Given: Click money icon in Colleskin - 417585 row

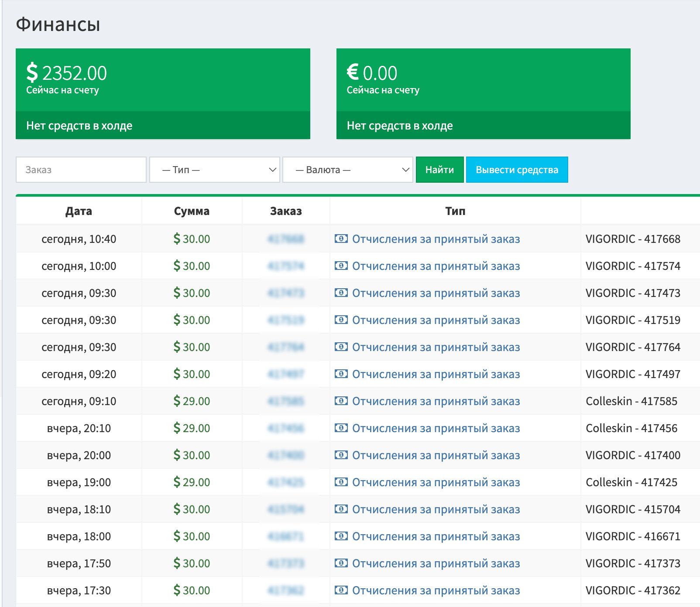Looking at the screenshot, I should (x=341, y=401).
